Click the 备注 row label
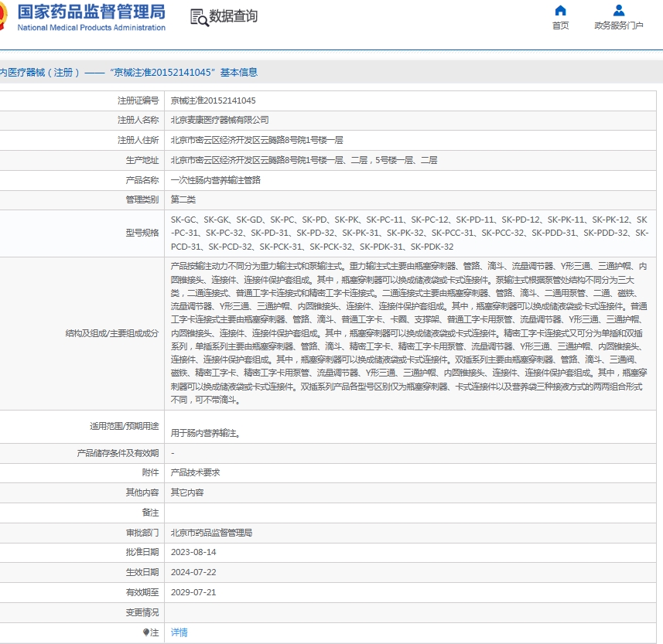 pos(151,513)
